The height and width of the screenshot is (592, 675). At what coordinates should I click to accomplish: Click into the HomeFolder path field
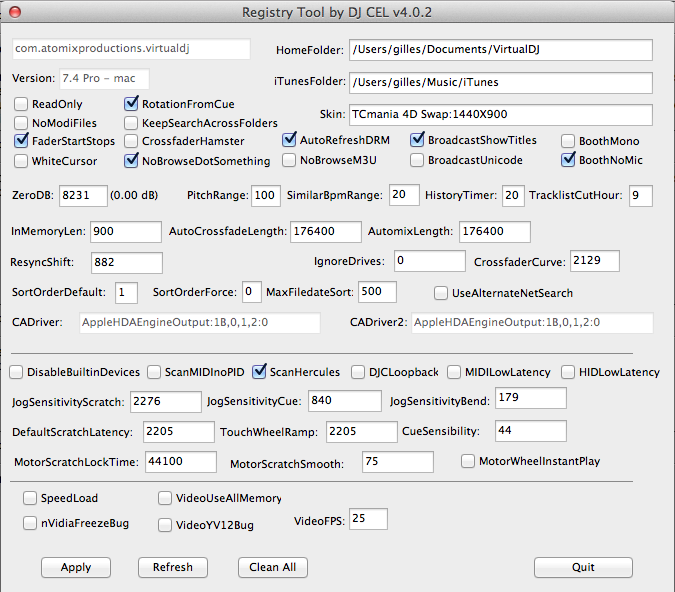[500, 50]
